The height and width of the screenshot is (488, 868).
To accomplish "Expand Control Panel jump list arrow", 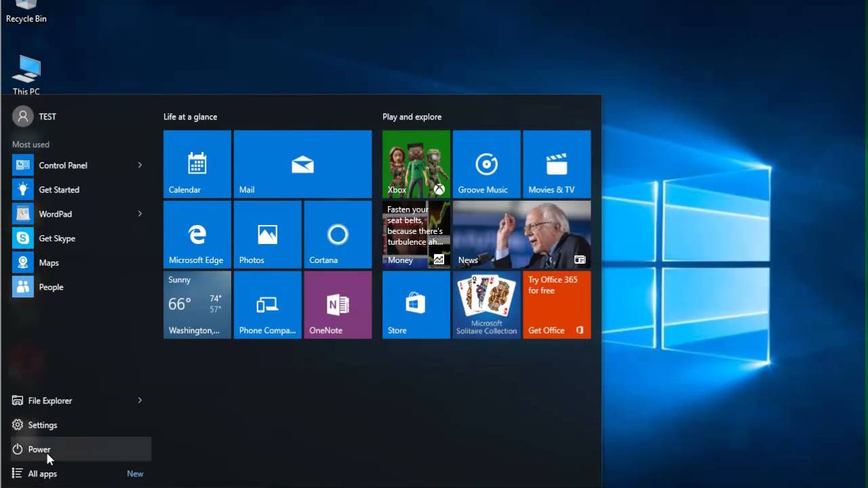I will click(x=140, y=165).
